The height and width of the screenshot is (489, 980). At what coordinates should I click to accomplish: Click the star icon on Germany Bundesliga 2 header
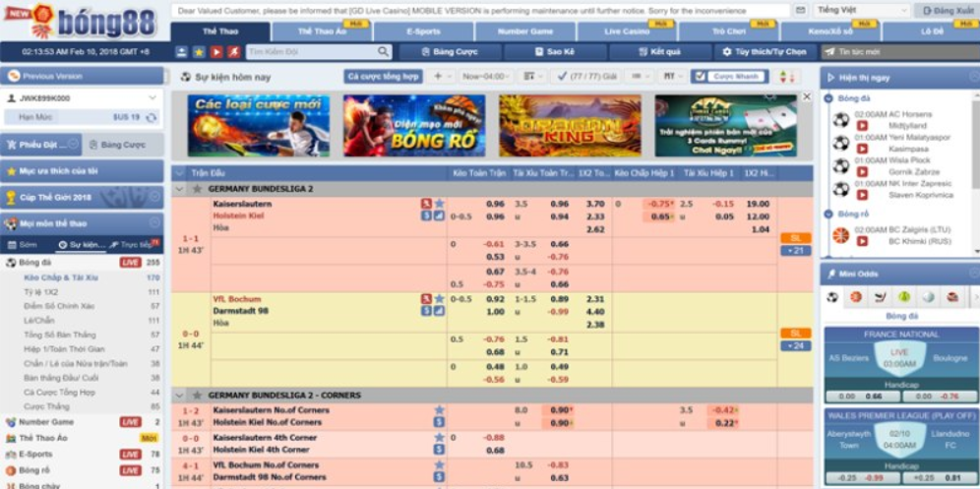tap(196, 188)
